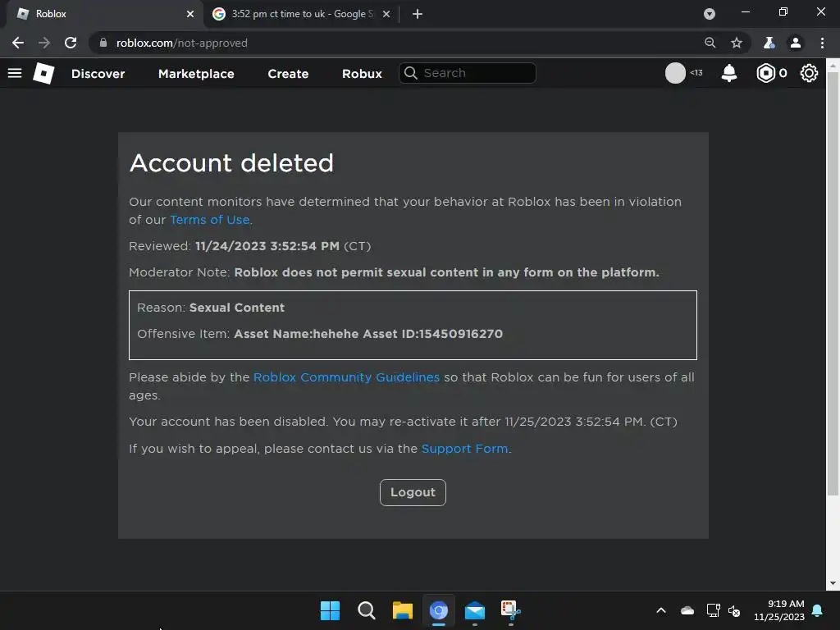
Task: Click the user avatar circle
Action: tap(675, 73)
